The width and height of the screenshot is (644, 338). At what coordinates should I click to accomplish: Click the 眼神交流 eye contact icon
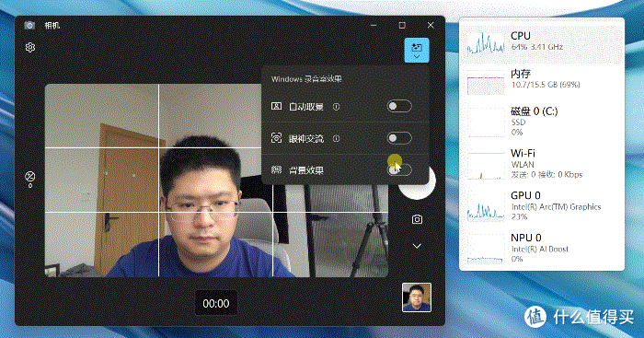click(x=276, y=138)
